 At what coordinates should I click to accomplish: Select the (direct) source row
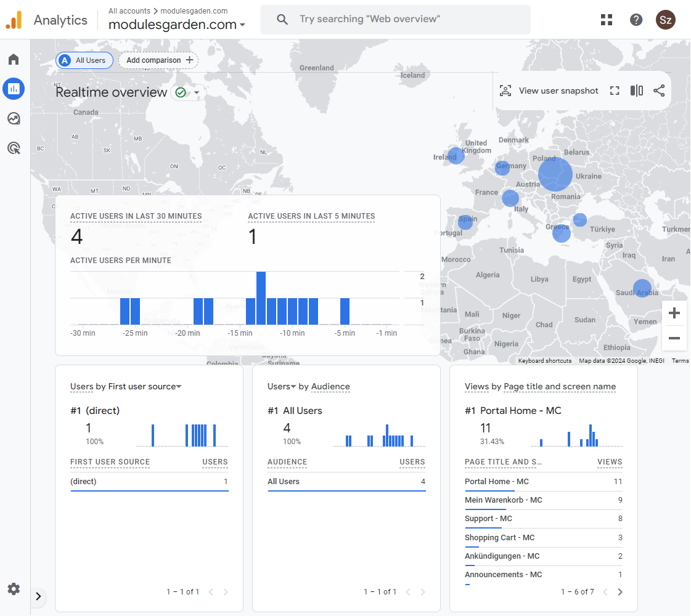pyautogui.click(x=149, y=482)
